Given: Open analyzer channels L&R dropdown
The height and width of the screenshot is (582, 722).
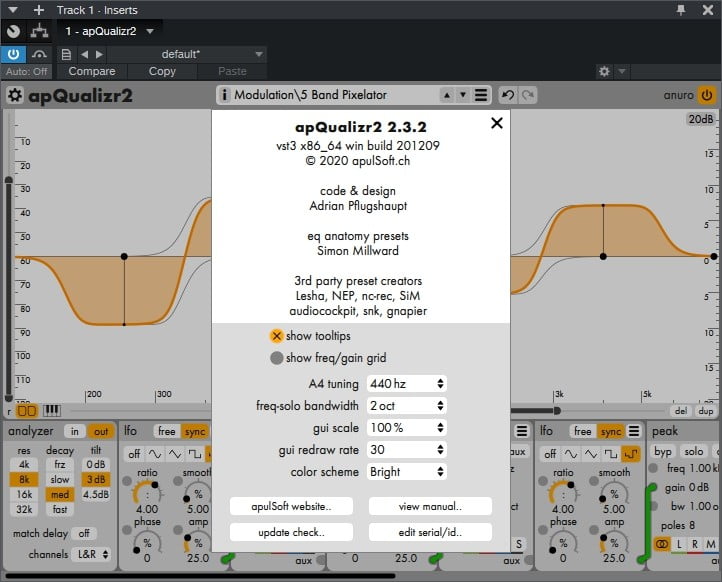Looking at the screenshot, I should click(x=92, y=554).
